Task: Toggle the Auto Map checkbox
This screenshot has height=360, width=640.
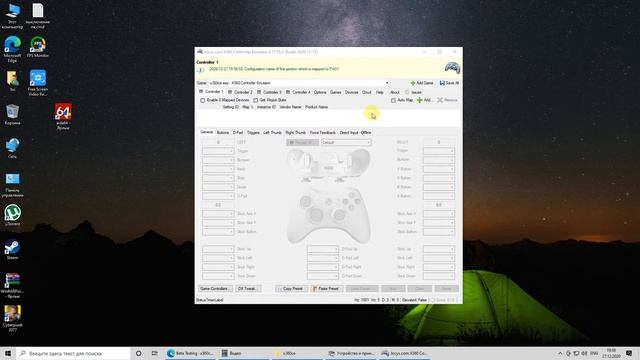Action: click(393, 100)
